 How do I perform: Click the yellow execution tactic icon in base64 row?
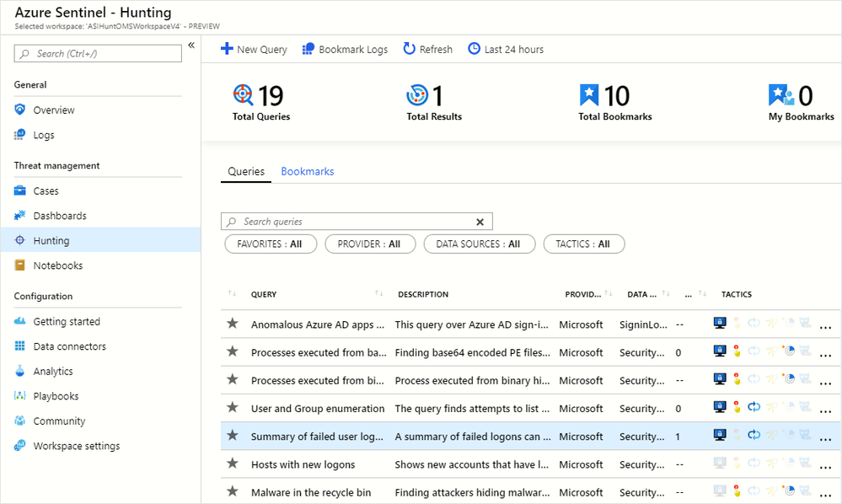pos(737,351)
